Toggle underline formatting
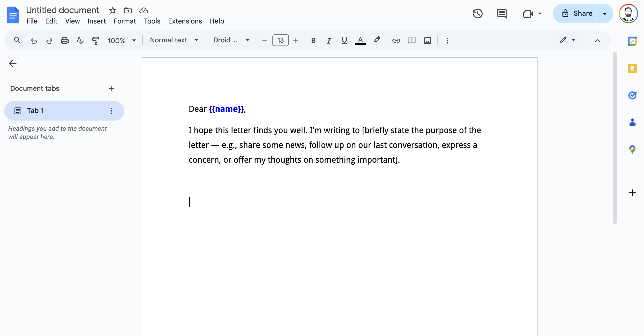The image size is (644, 336). point(344,40)
